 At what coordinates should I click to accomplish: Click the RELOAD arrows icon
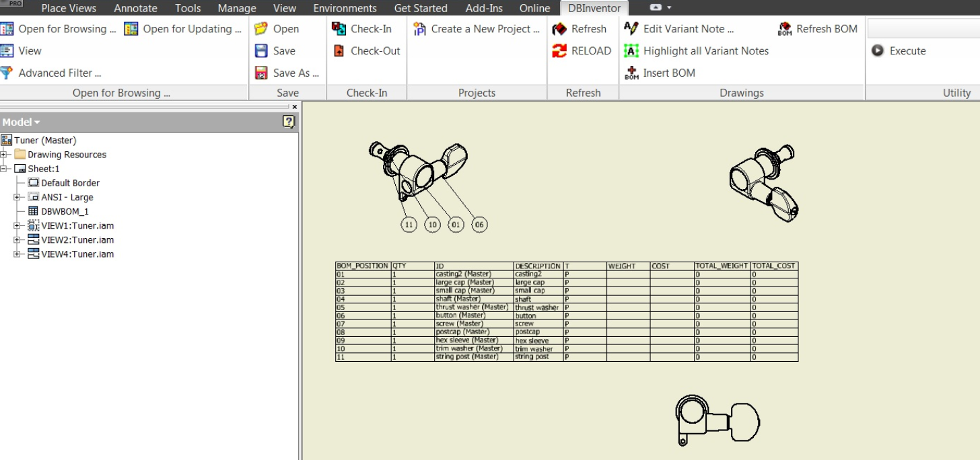[x=559, y=50]
